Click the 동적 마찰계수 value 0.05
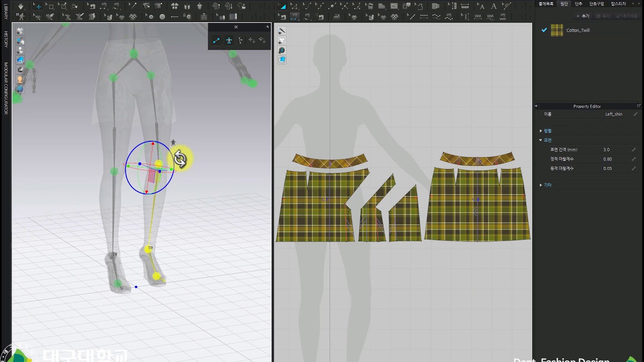The image size is (644, 362). point(607,168)
